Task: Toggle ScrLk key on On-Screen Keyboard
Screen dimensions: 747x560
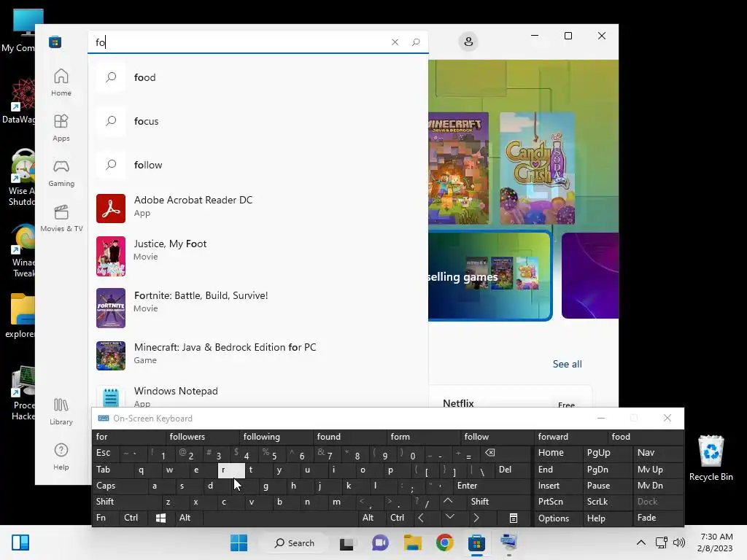Action: point(606,502)
